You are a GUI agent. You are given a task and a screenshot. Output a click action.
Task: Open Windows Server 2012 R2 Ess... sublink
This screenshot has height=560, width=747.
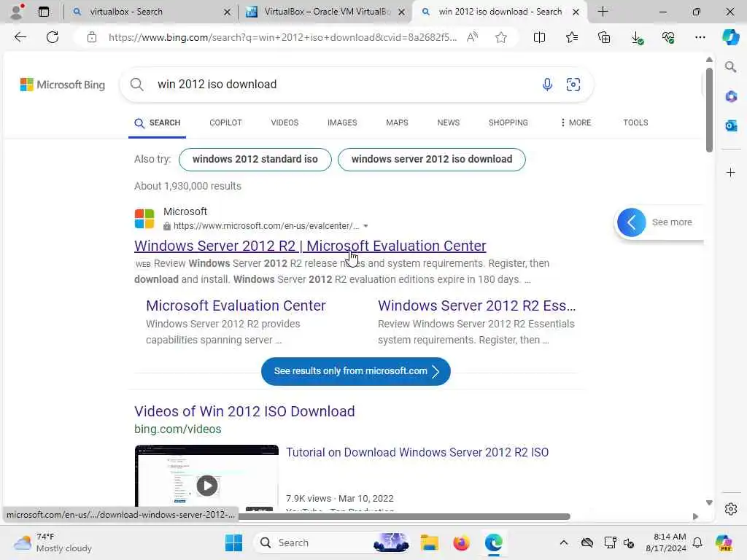477,306
